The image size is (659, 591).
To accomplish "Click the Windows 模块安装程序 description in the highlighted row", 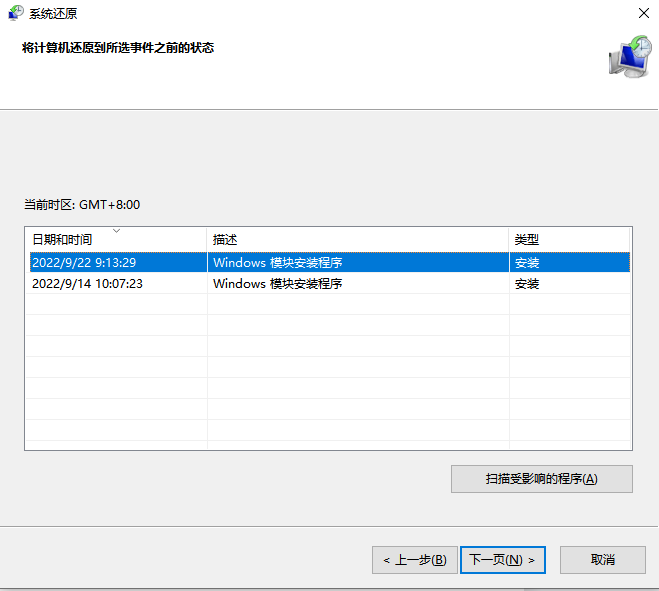I will coord(277,262).
